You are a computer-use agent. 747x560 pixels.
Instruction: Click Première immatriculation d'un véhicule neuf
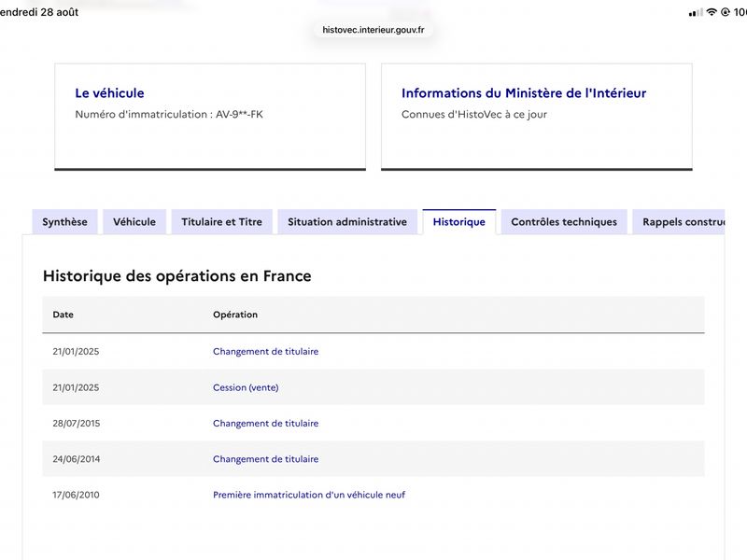309,495
